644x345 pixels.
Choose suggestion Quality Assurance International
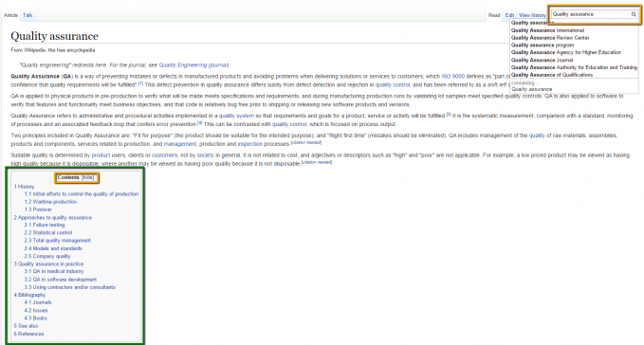547,30
